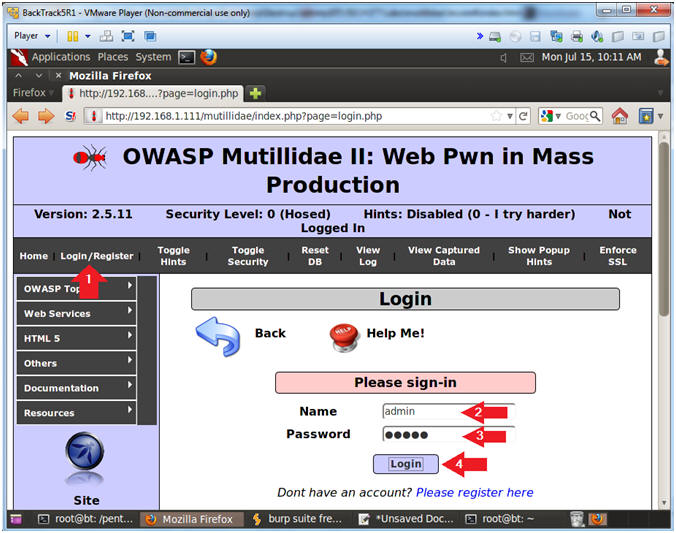The image size is (676, 533).
Task: Click the Login submit button
Action: [406, 464]
